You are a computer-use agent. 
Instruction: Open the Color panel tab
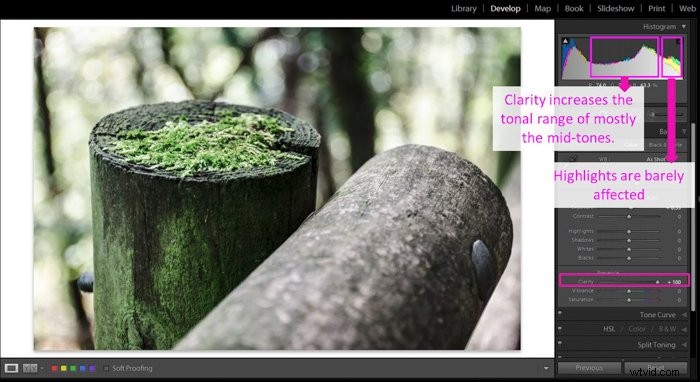click(x=637, y=329)
